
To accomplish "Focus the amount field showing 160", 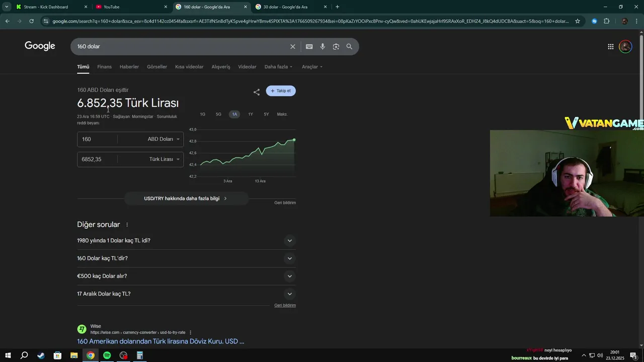I will coord(98,139).
